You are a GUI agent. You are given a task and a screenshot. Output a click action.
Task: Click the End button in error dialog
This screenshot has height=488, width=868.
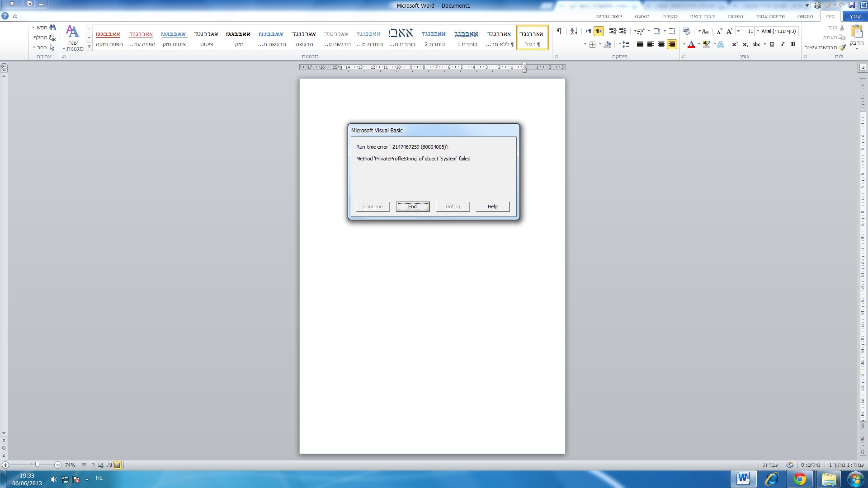[x=412, y=206]
